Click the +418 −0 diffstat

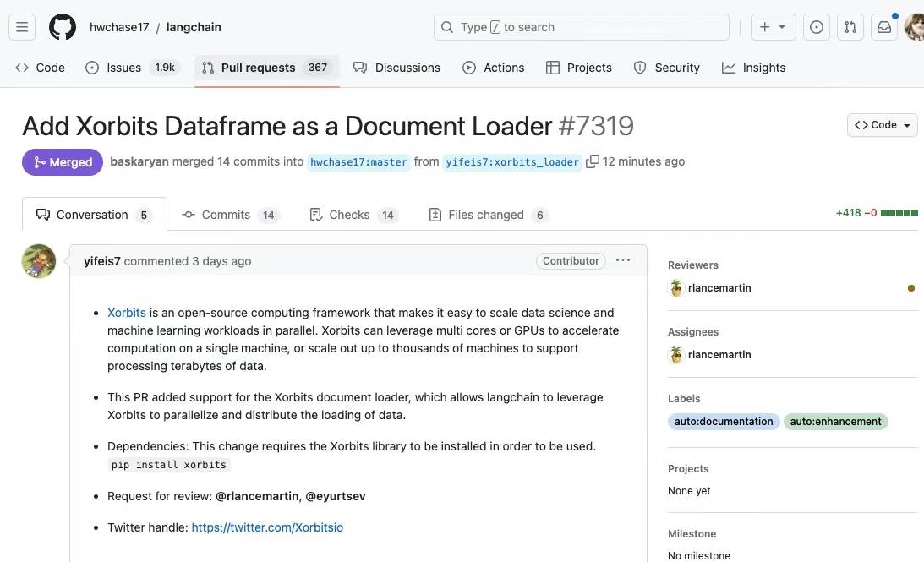pyautogui.click(x=877, y=213)
